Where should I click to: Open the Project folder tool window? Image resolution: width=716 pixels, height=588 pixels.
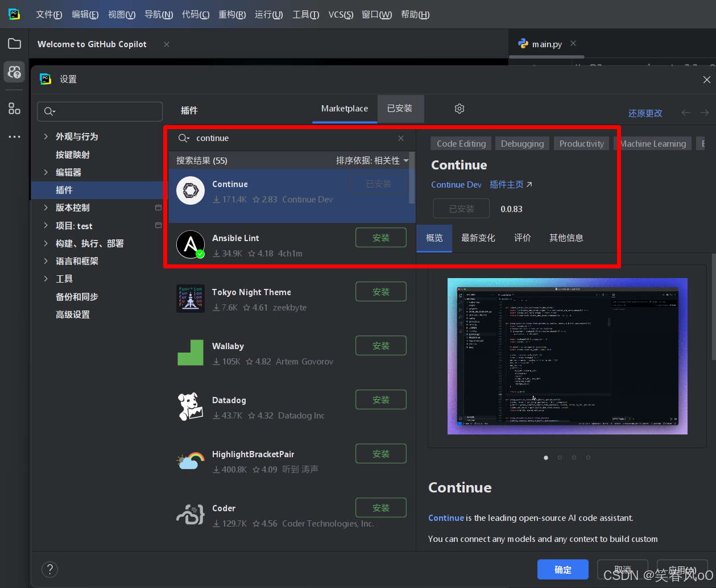[x=15, y=44]
